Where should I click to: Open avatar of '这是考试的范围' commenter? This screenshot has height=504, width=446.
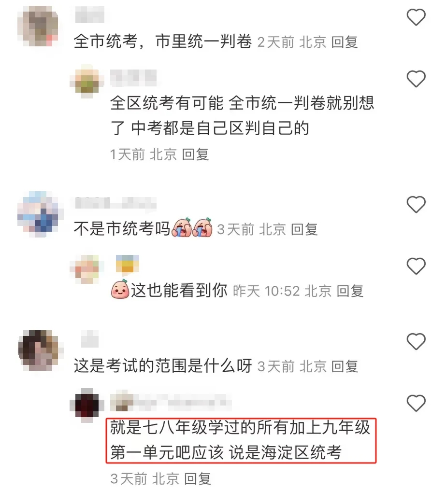[x=40, y=350]
